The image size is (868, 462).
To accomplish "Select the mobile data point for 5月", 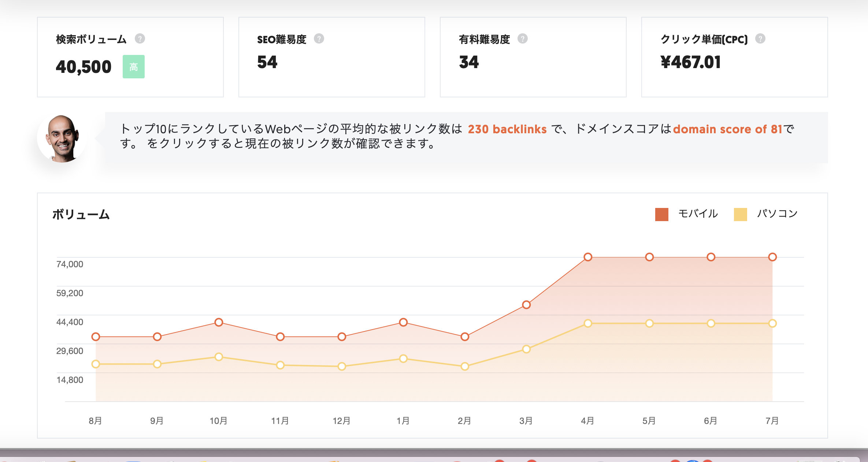I will click(649, 257).
